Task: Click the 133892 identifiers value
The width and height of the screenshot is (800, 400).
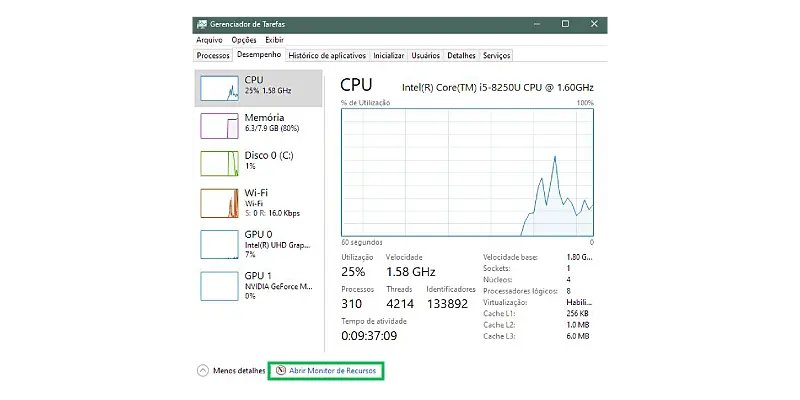Action: (447, 304)
